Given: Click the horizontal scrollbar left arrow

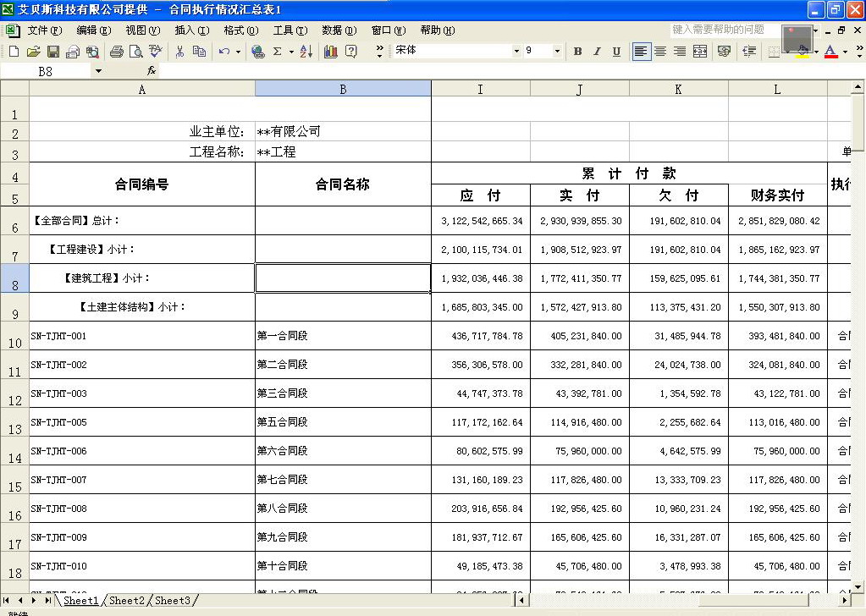Looking at the screenshot, I should [521, 599].
